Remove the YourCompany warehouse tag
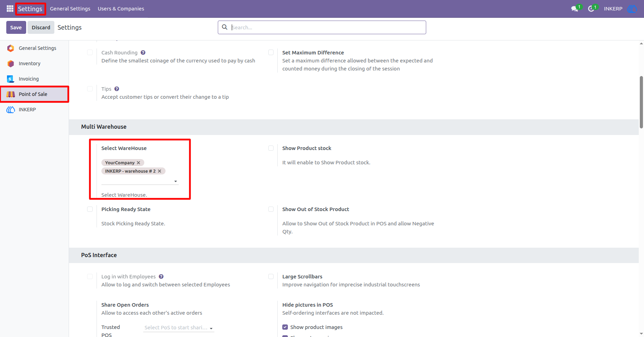This screenshot has width=644, height=337. click(138, 163)
